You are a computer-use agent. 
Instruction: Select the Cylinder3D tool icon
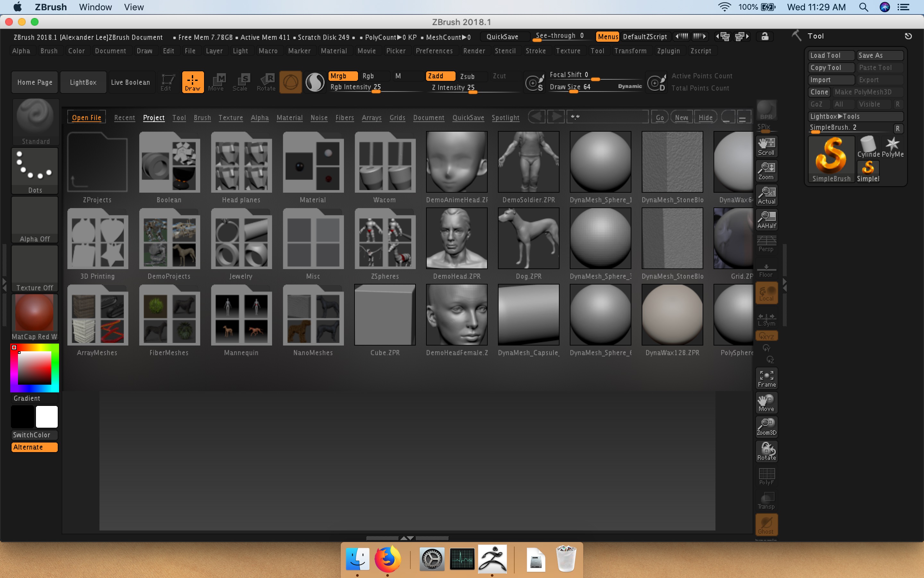click(x=868, y=147)
